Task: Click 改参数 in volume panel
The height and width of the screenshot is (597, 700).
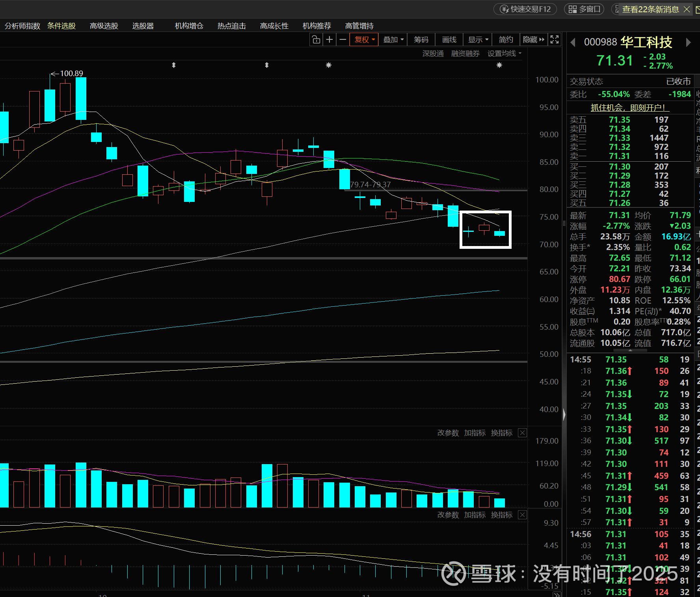Action: pos(448,433)
